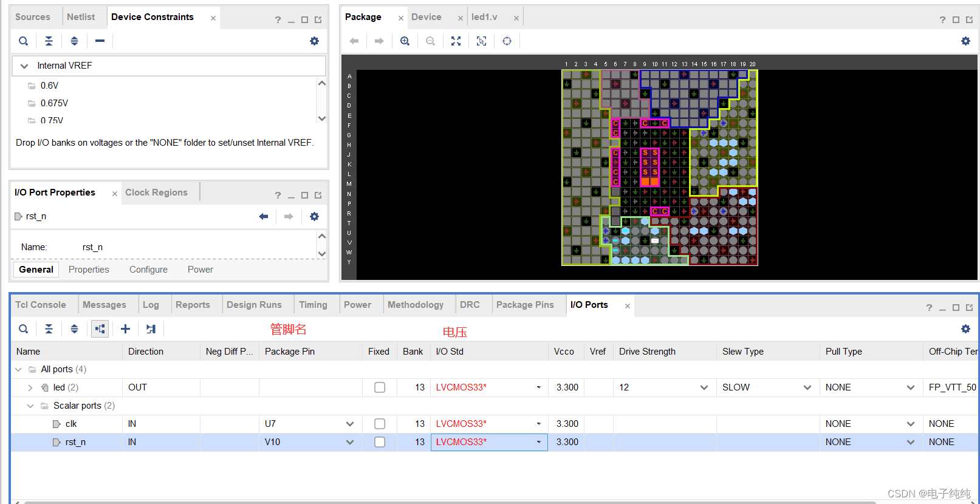Open Device Constraints settings gear
980x504 pixels.
pos(314,41)
